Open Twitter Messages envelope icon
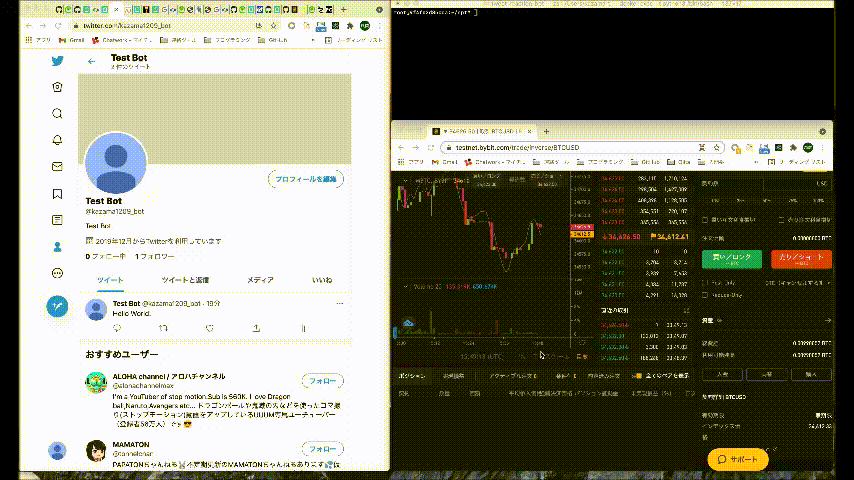 [57, 167]
